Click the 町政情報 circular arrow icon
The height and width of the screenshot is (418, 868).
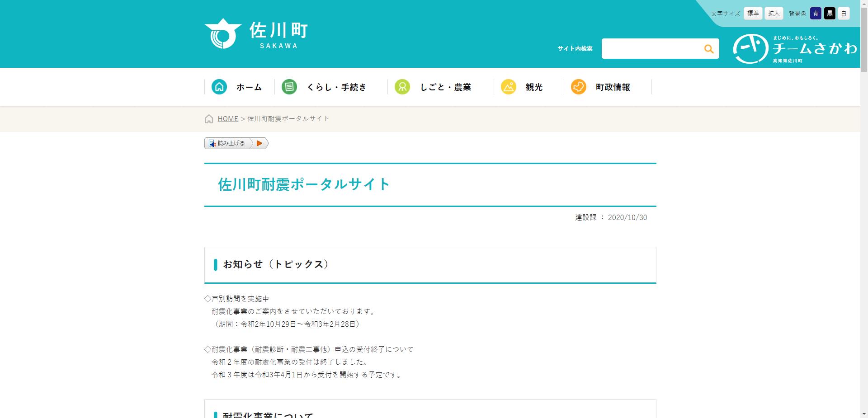tap(578, 87)
